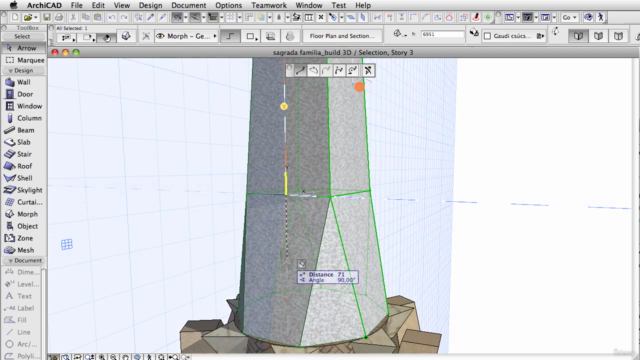Click the 3D explore walking-figure icon
Image resolution: width=640 pixels, height=360 pixels.
coord(600,17)
